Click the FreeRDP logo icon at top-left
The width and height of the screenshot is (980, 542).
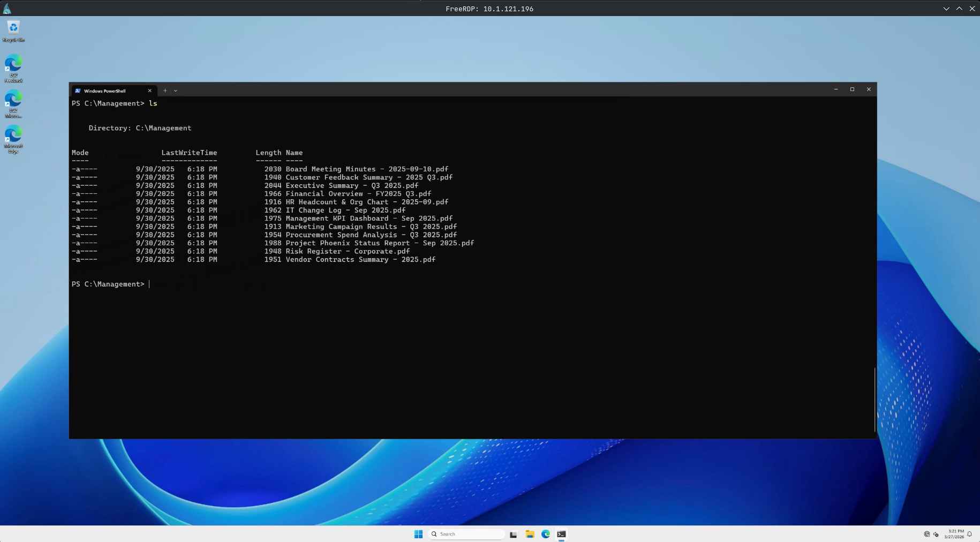point(7,9)
